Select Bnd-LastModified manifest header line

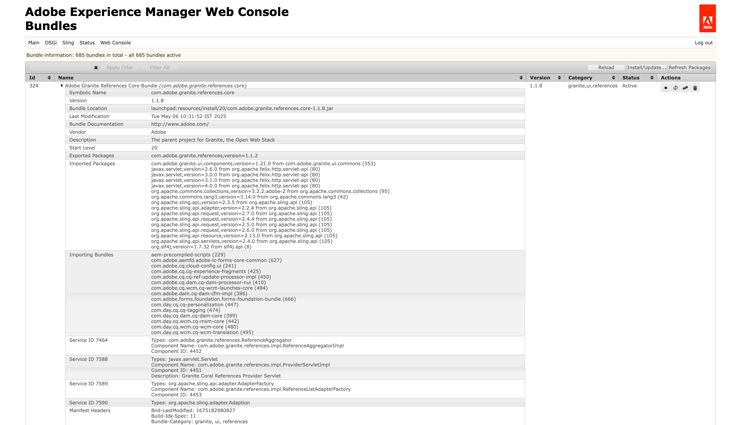coord(193,411)
